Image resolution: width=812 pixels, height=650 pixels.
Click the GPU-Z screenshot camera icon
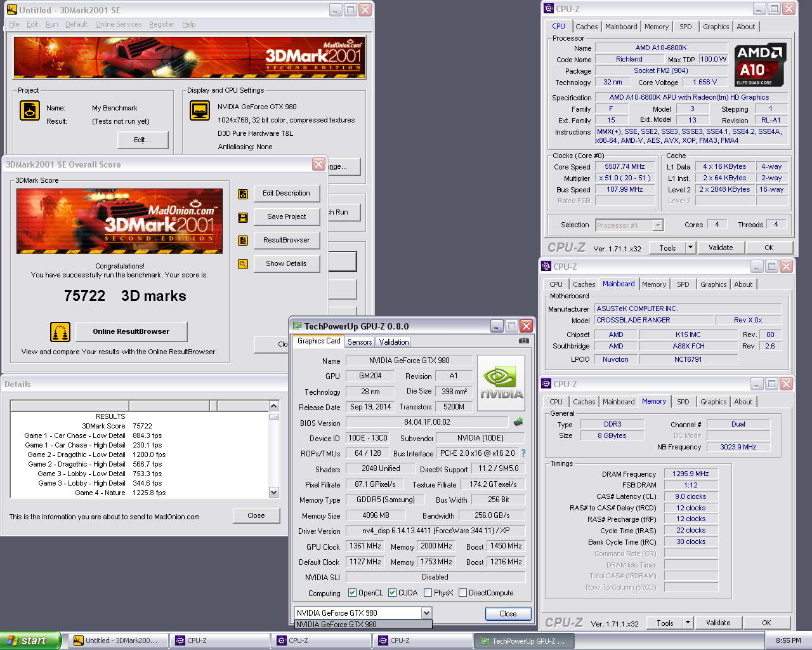523,341
